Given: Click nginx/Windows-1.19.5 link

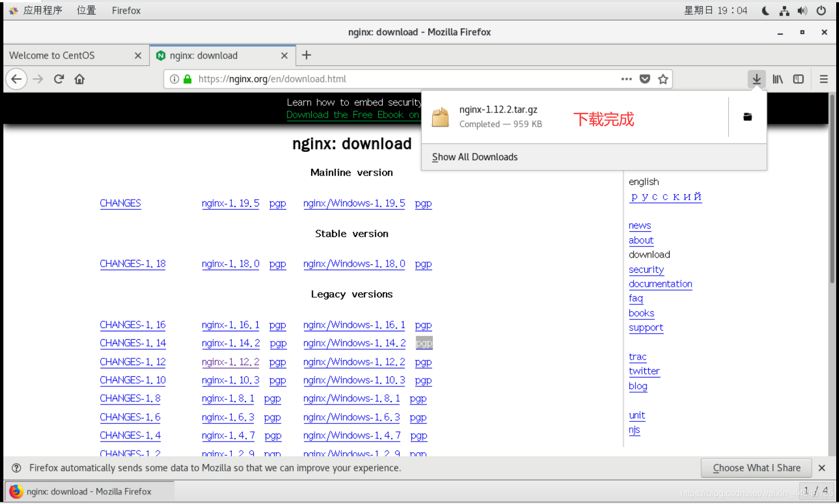Looking at the screenshot, I should (x=354, y=203).
